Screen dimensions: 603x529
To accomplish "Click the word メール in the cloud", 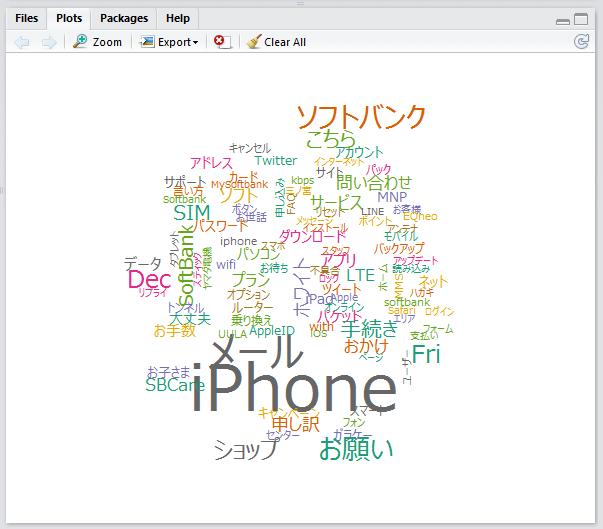I will pos(257,351).
